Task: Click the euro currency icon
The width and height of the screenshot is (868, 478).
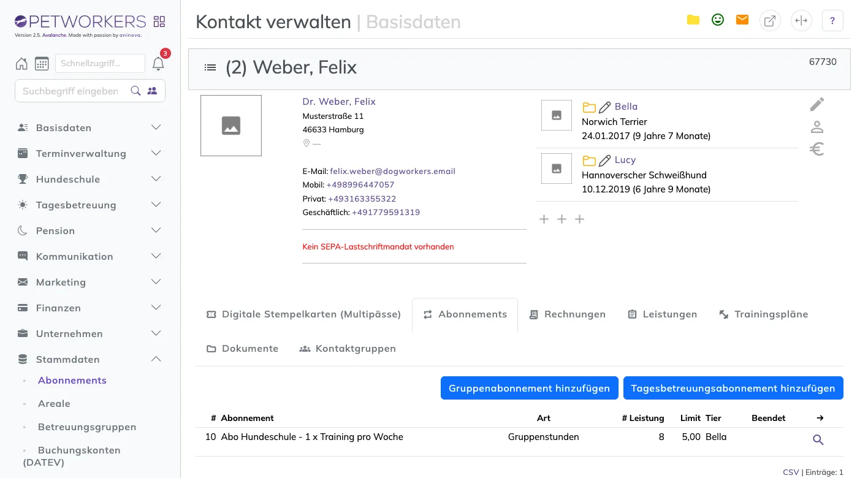Action: (817, 150)
